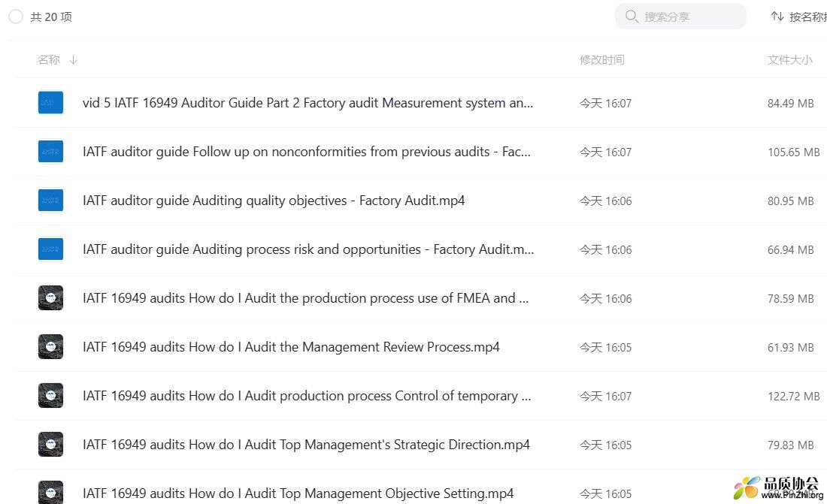Open file vid 5 IATF 16949 Auditor Guide Part 2
Viewport: 827px width, 504px height.
pos(307,103)
